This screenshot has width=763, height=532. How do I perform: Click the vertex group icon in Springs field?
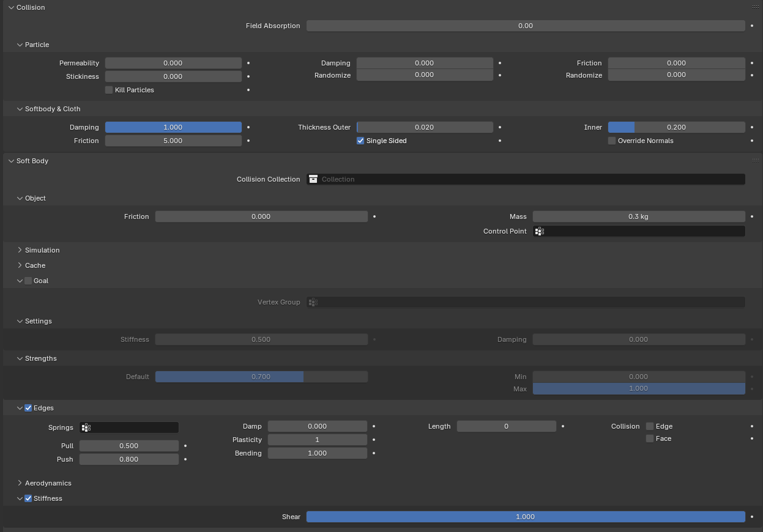86,427
